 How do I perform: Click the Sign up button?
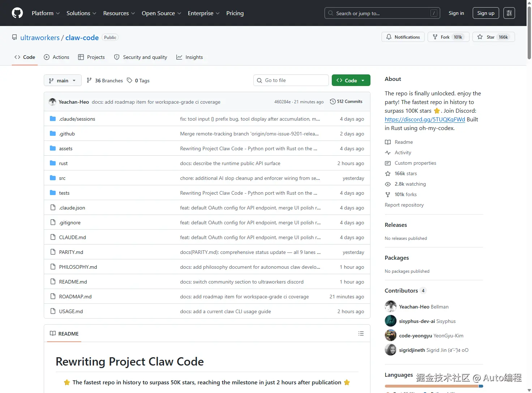coord(486,13)
